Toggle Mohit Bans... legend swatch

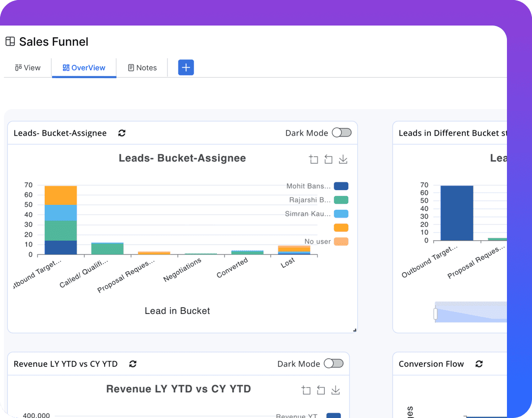click(341, 186)
